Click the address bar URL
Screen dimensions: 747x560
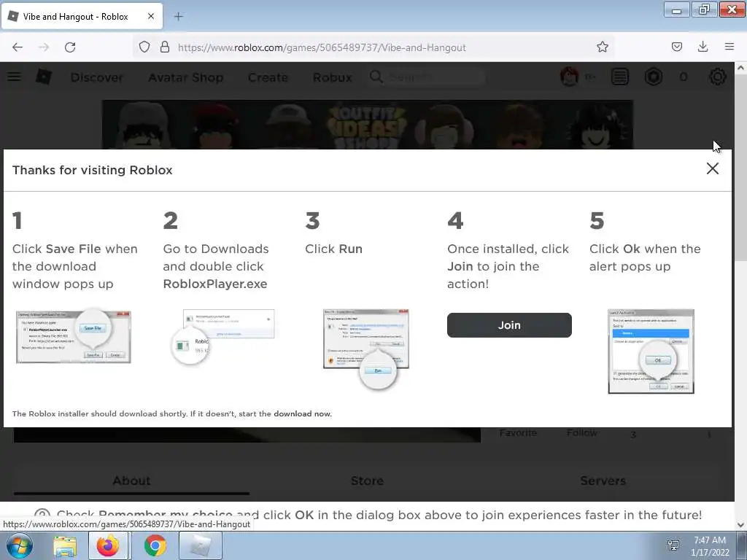(x=322, y=47)
